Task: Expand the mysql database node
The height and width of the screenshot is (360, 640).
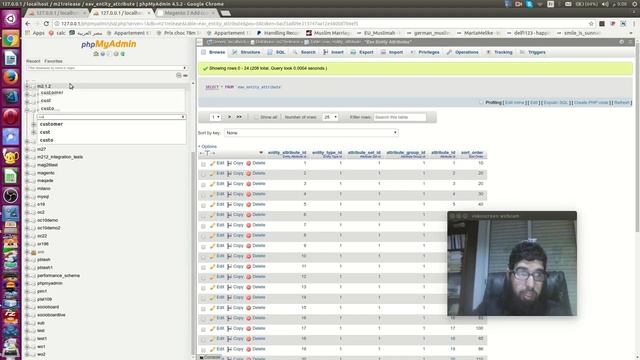Action: coord(27,197)
